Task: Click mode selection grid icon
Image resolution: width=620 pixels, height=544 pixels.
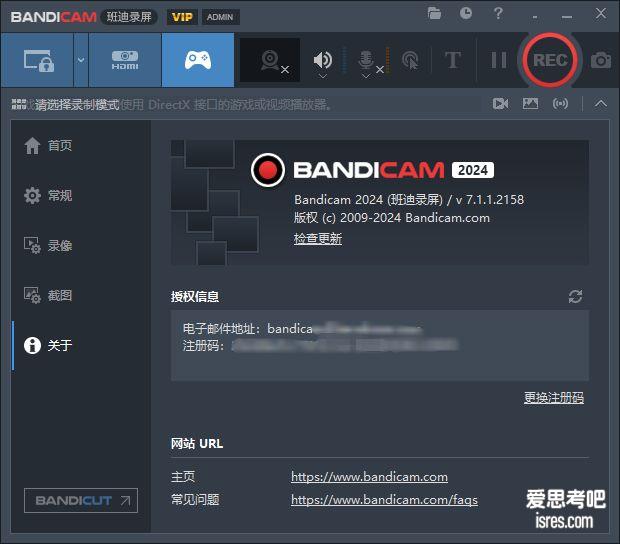Action: [19, 104]
